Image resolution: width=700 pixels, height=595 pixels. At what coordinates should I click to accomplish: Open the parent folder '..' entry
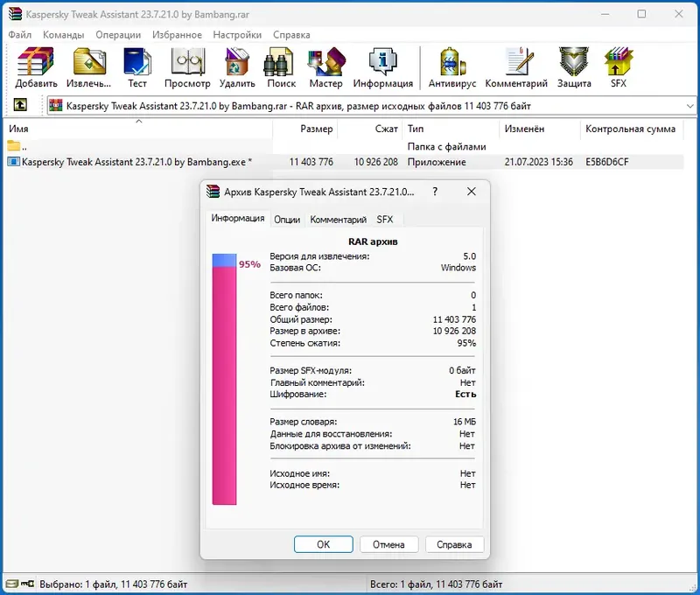tap(17, 146)
